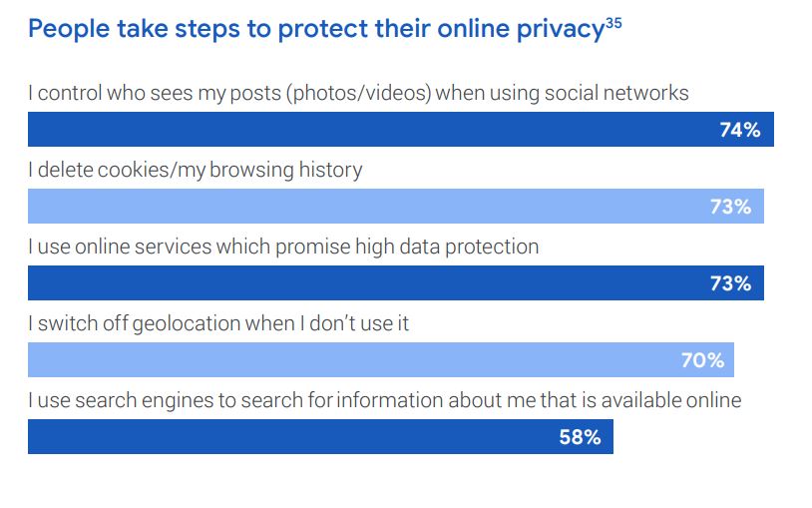Image resolution: width=812 pixels, height=508 pixels.
Task: Select the 'I delete cookies/my browsing history' label
Action: pyautogui.click(x=195, y=170)
